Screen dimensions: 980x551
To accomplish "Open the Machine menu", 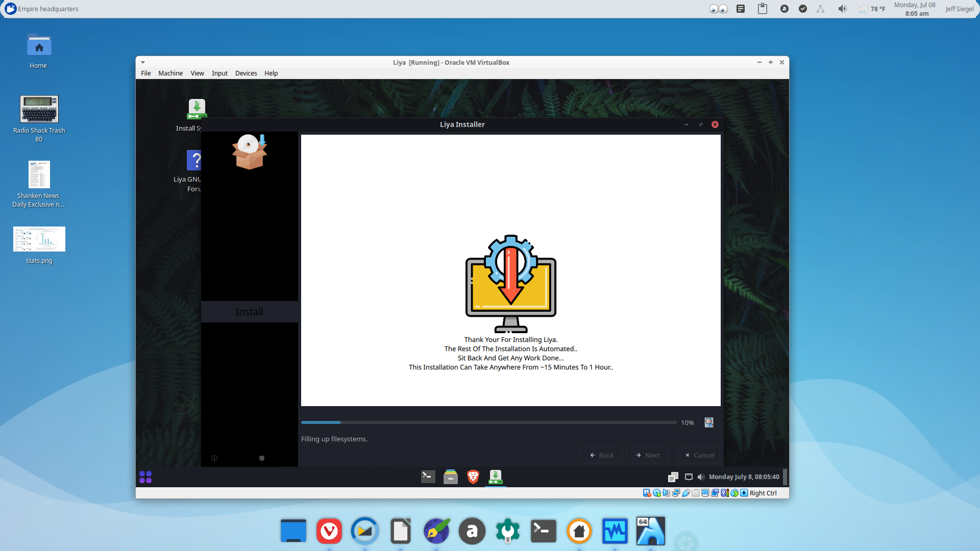I will 170,73.
